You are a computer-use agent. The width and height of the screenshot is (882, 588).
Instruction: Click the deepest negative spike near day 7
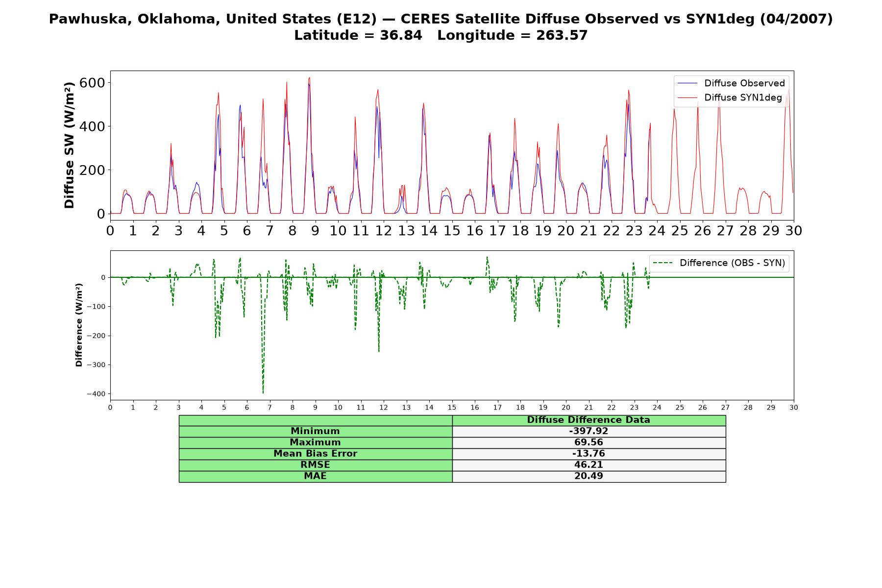[x=263, y=392]
